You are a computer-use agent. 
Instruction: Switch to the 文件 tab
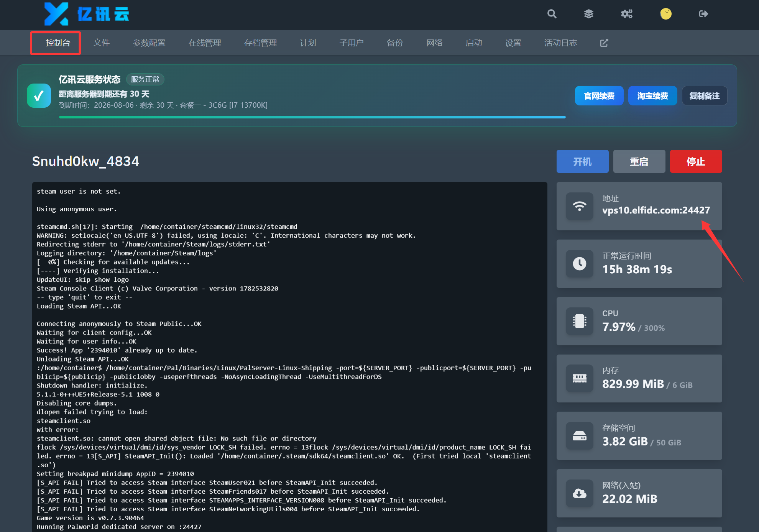click(102, 43)
